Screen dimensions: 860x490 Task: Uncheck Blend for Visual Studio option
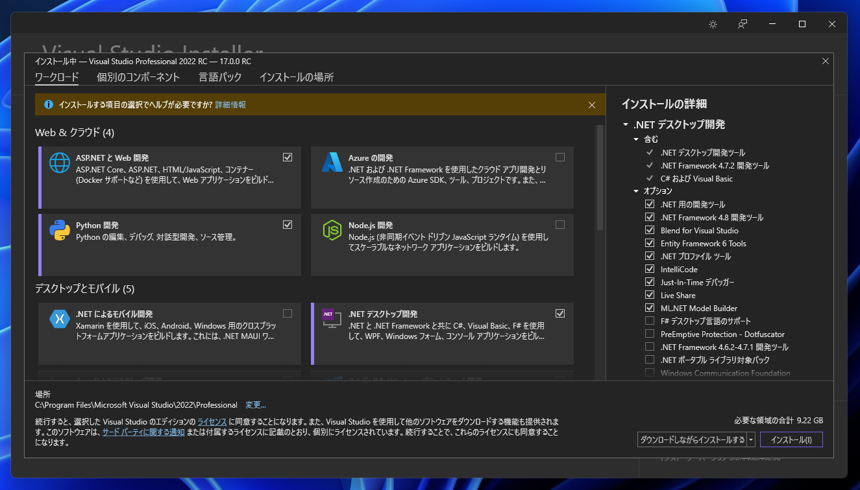[x=650, y=230]
